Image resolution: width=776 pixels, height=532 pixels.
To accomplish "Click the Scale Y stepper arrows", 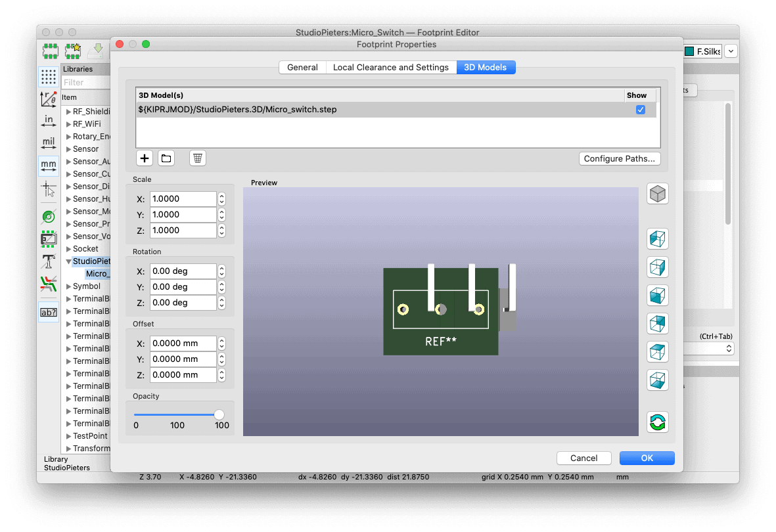I will 221,215.
